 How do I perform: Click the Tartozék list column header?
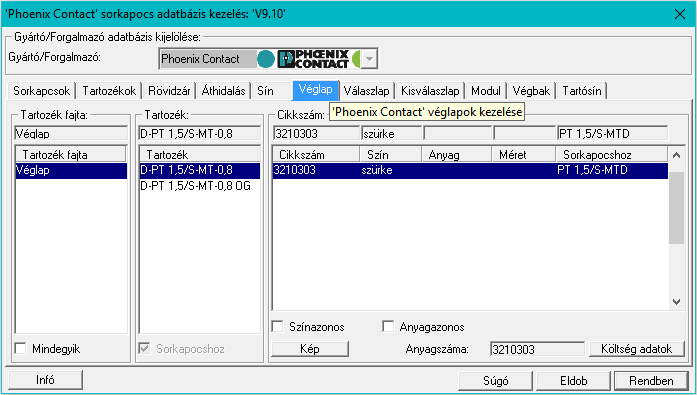pos(200,155)
